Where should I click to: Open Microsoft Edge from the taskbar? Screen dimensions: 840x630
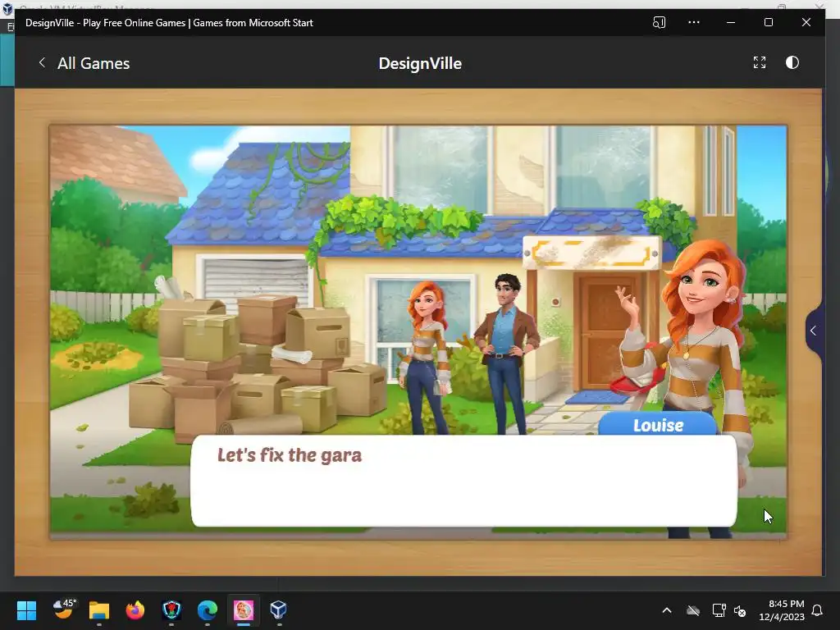(208, 610)
